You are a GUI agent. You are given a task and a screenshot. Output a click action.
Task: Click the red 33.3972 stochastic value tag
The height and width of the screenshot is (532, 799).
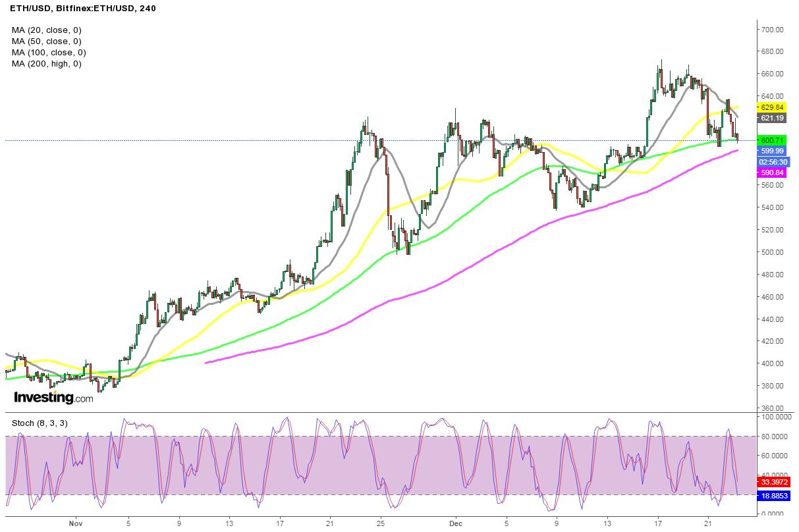tap(773, 481)
